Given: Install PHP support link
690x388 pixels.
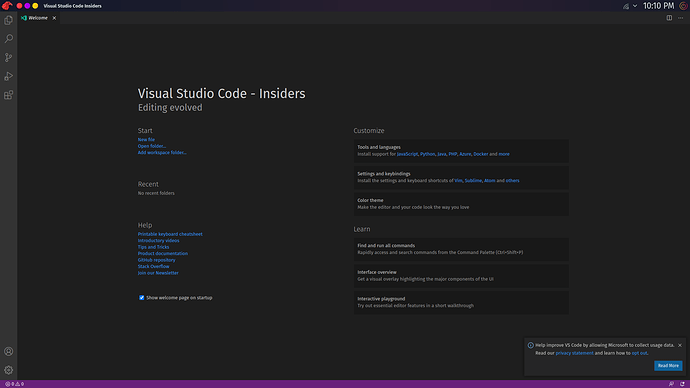Looking at the screenshot, I should 452,154.
